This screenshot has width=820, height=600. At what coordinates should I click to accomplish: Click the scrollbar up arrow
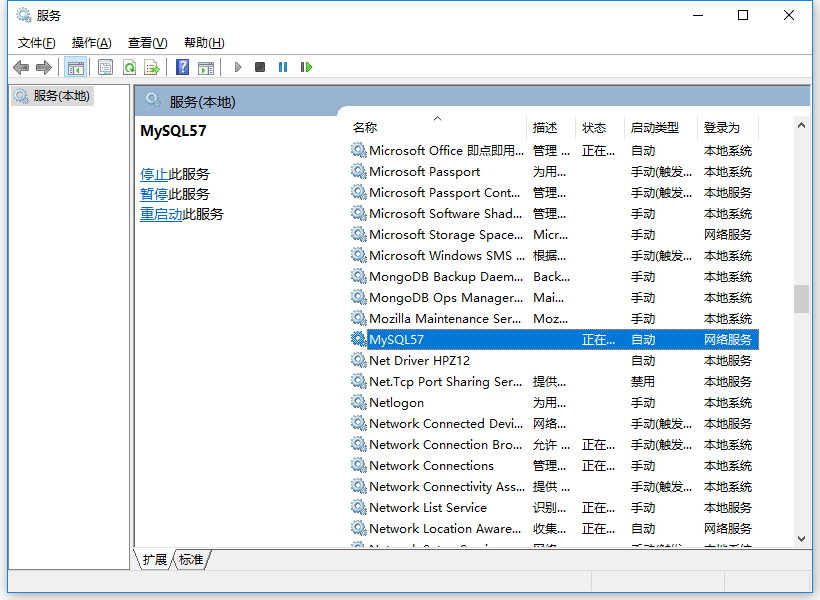click(x=801, y=125)
